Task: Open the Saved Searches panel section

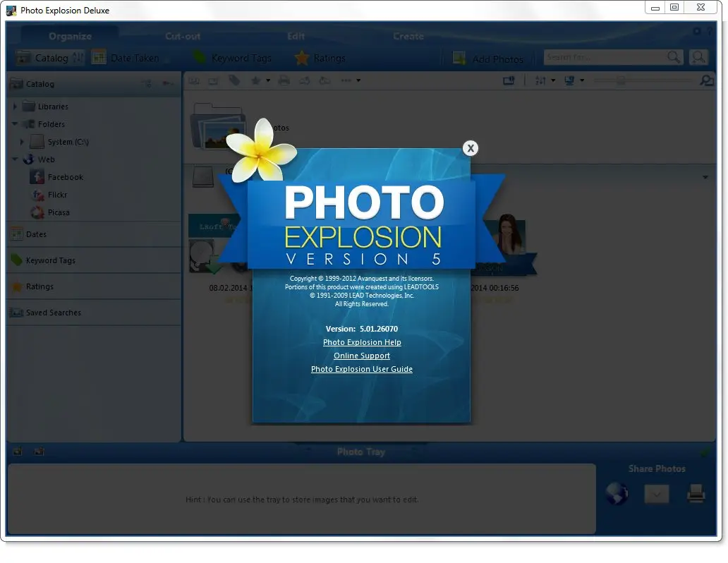Action: [95, 313]
